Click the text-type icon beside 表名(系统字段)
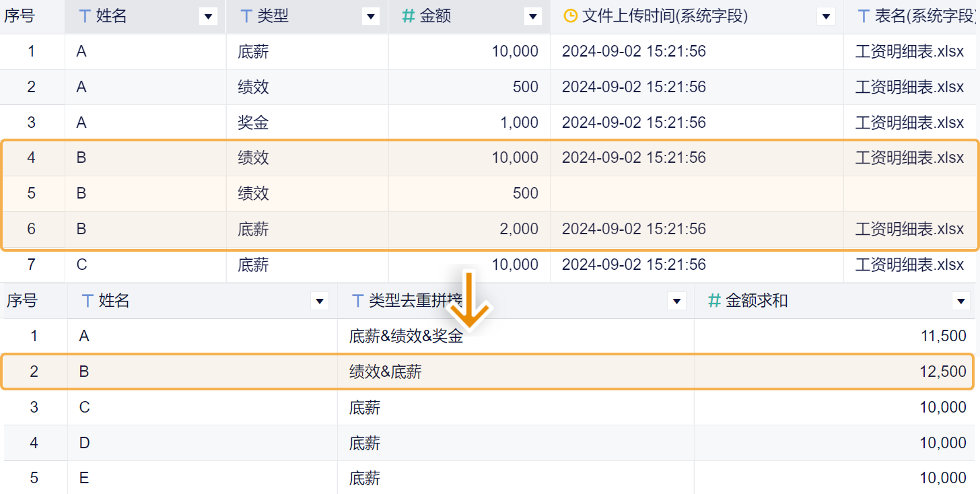The height and width of the screenshot is (494, 980). (863, 16)
